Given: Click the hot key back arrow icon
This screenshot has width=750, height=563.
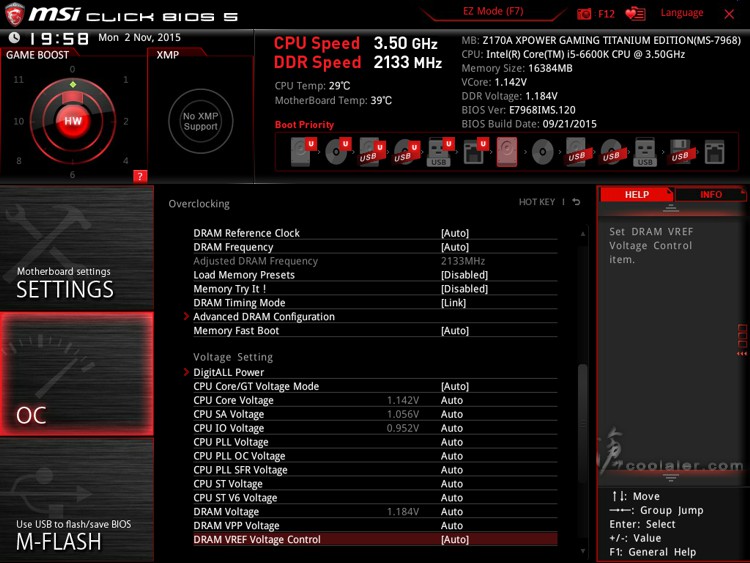Looking at the screenshot, I should click(576, 202).
